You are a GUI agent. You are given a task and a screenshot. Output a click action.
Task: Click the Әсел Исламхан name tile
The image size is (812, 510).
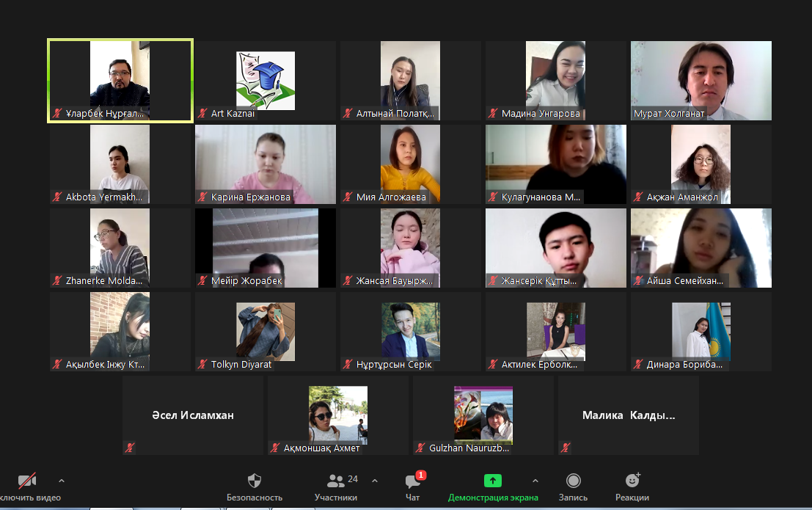tap(193, 415)
